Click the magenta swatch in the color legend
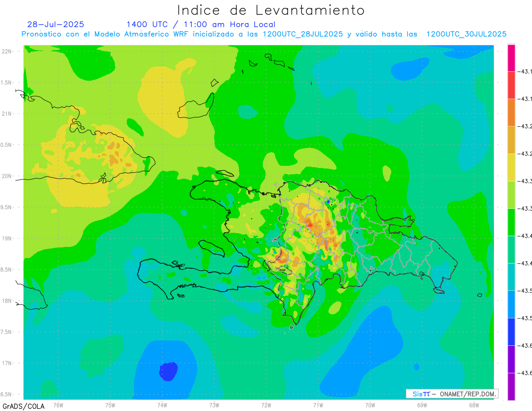The width and height of the screenshot is (532, 411). click(x=511, y=58)
